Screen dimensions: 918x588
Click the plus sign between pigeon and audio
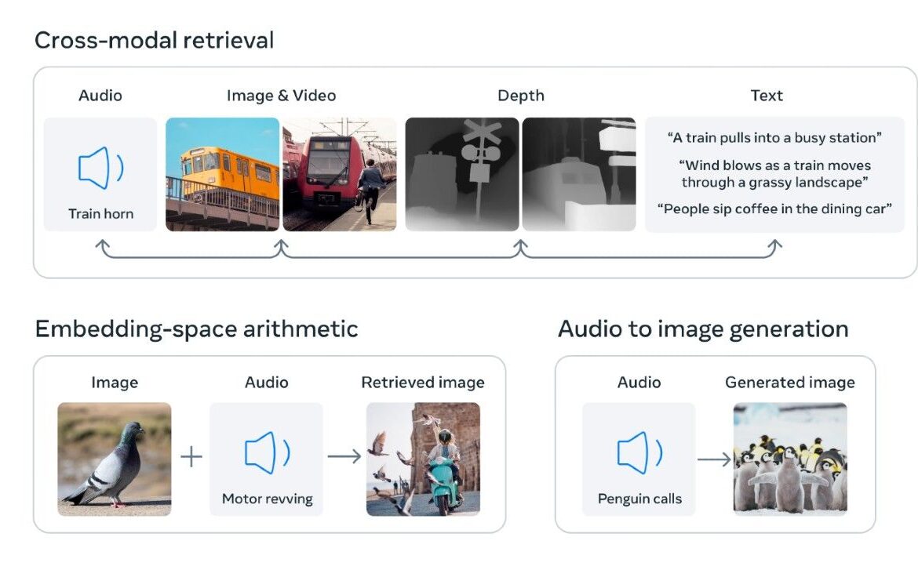tap(191, 456)
